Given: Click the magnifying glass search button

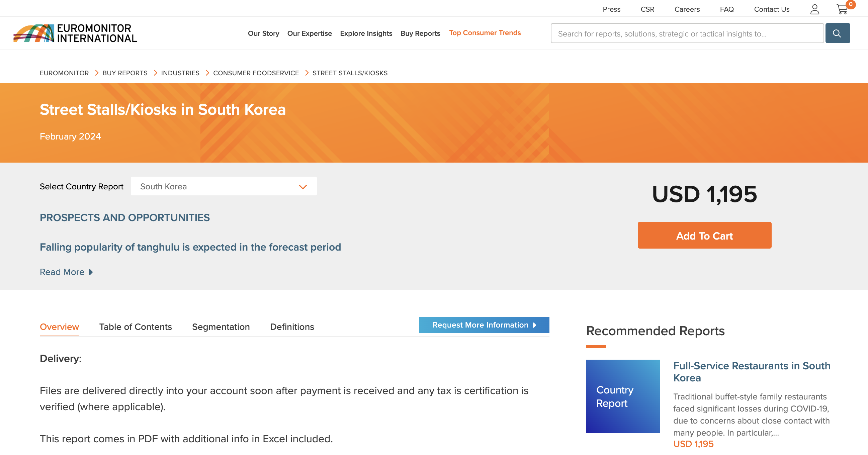Looking at the screenshot, I should coord(837,33).
